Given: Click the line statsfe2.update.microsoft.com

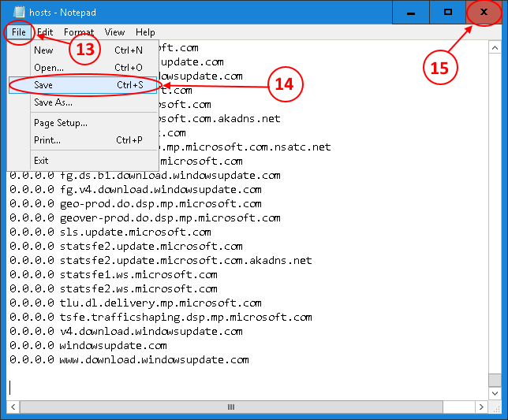Looking at the screenshot, I should pyautogui.click(x=126, y=247).
